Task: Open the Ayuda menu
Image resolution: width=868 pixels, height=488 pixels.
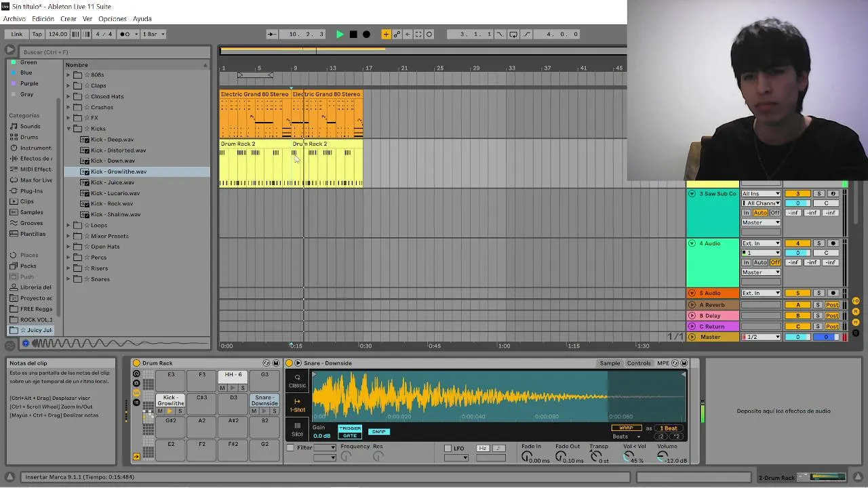Action: point(142,19)
